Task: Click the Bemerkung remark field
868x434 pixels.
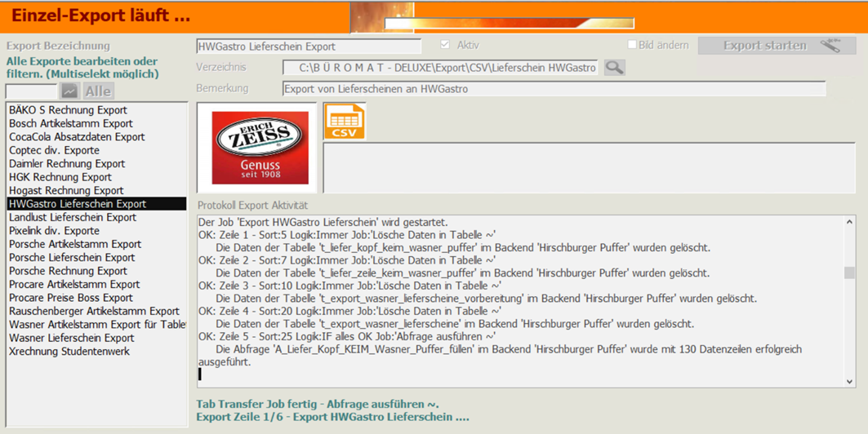Action: [554, 89]
